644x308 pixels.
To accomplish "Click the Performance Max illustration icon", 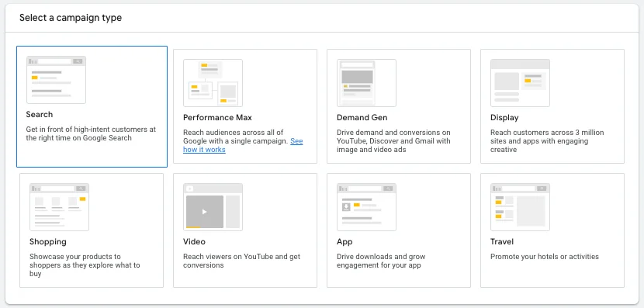I will 213,83.
